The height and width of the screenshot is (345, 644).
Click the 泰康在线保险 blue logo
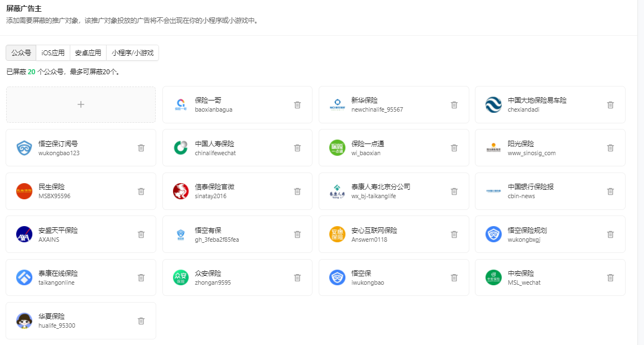point(24,277)
